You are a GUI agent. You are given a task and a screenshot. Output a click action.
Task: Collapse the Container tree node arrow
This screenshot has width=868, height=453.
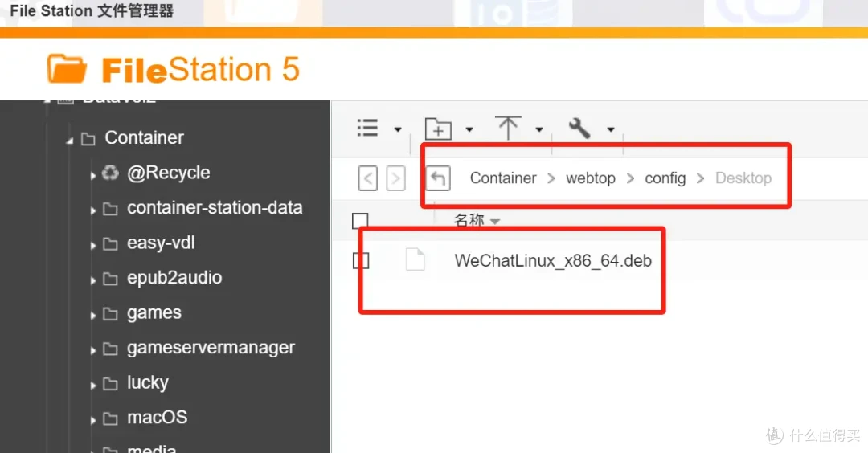(70, 141)
